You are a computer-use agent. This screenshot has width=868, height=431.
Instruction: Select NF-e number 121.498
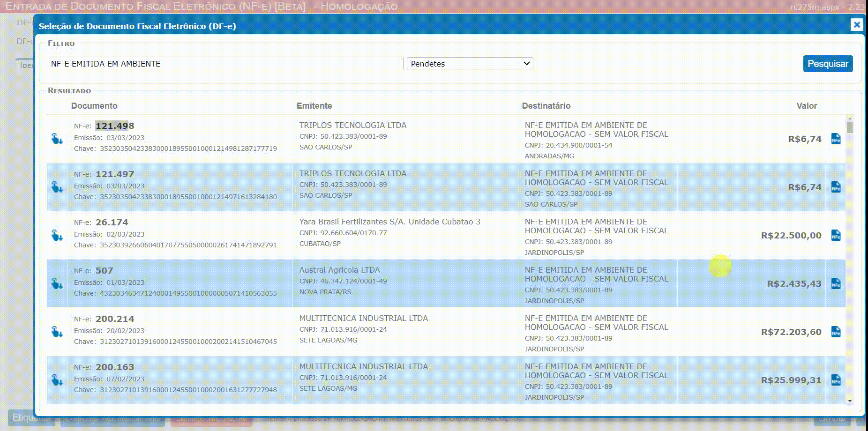click(115, 126)
